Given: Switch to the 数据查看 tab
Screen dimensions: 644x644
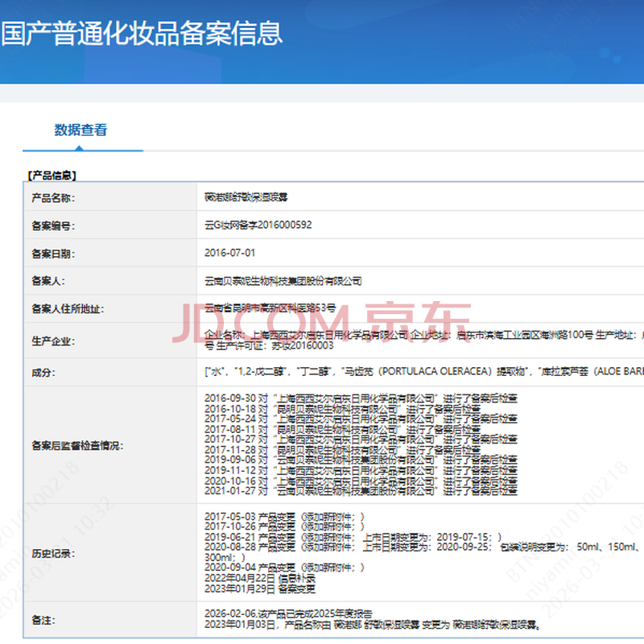Looking at the screenshot, I should [x=80, y=130].
